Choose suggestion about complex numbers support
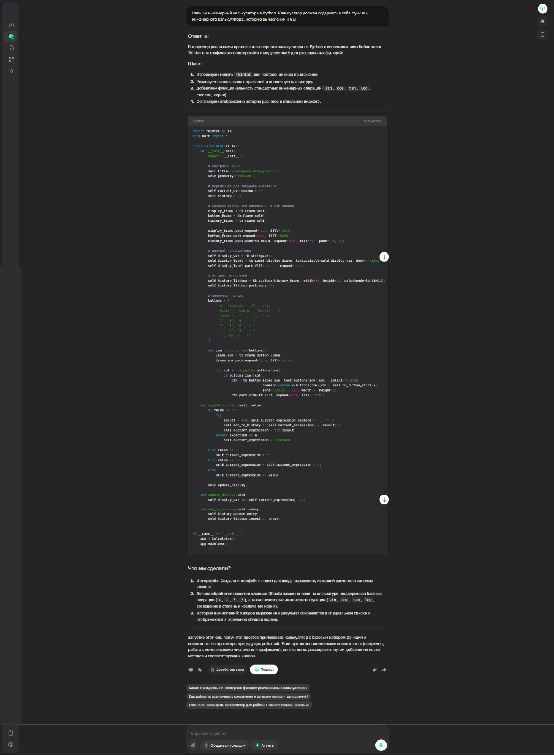This screenshot has width=554, height=756. (x=249, y=705)
